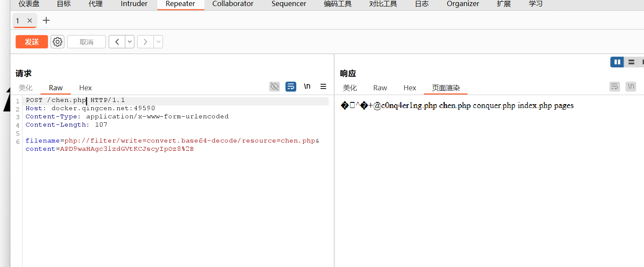Click filename=php://filter parameter line
Screen dimensions: 644x267
click(x=173, y=141)
